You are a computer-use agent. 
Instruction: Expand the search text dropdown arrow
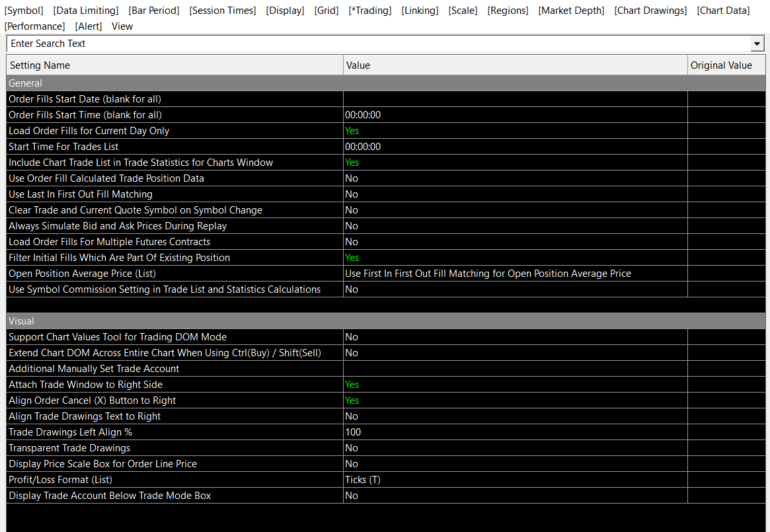click(x=757, y=44)
